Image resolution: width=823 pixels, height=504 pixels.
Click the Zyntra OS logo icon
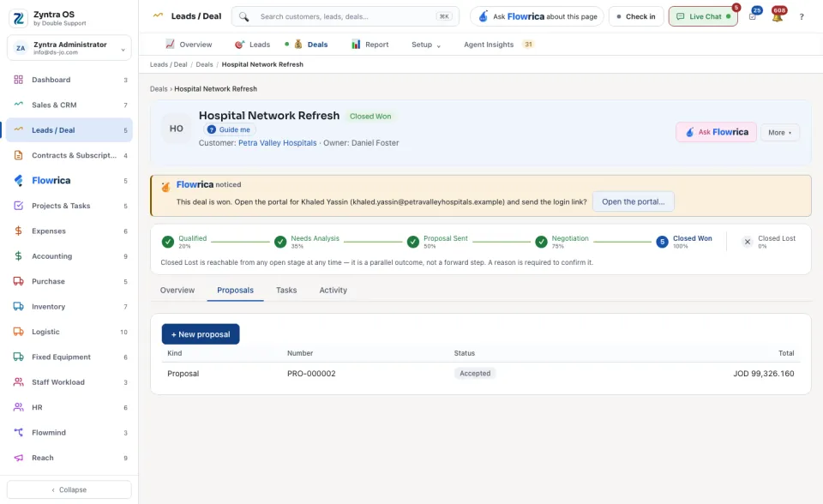[18, 18]
